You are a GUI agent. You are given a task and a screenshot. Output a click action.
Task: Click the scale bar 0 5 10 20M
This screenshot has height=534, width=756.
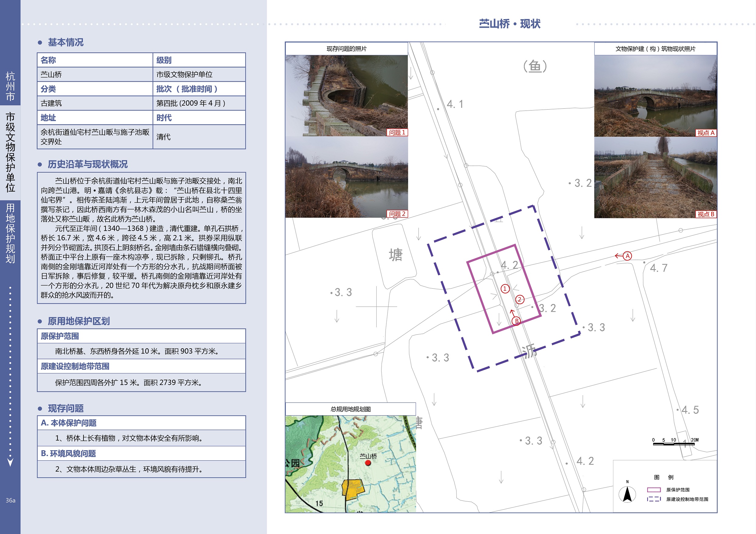tap(675, 442)
